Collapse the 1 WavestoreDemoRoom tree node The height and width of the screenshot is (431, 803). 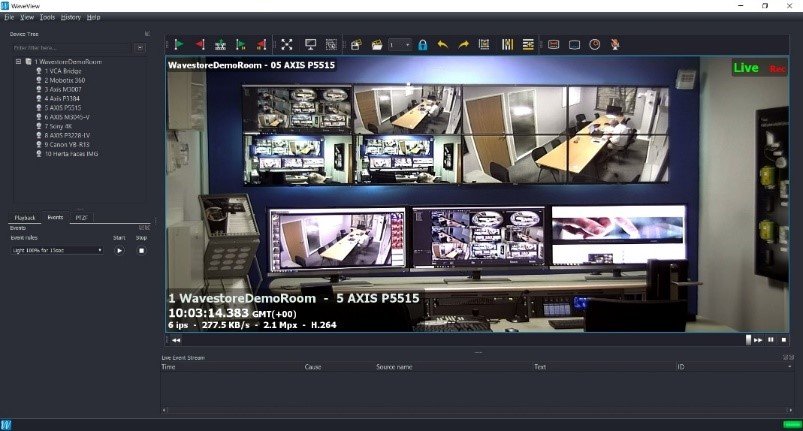[x=18, y=62]
